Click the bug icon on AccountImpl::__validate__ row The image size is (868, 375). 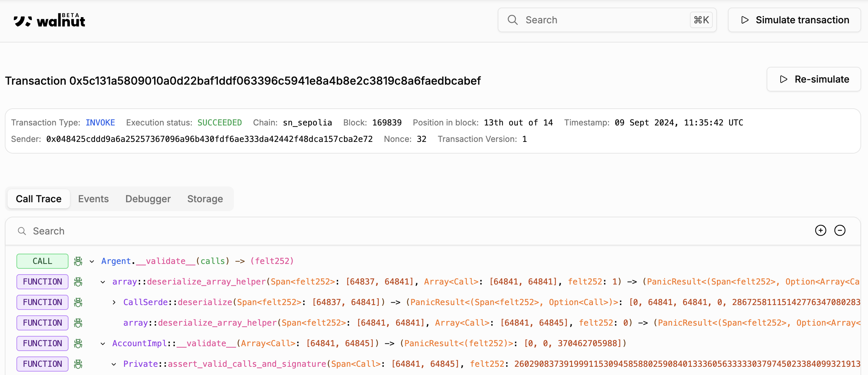[79, 343]
